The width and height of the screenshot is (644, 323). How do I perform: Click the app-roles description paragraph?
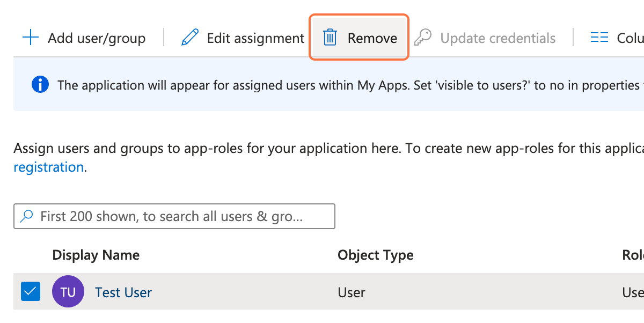tap(328, 157)
